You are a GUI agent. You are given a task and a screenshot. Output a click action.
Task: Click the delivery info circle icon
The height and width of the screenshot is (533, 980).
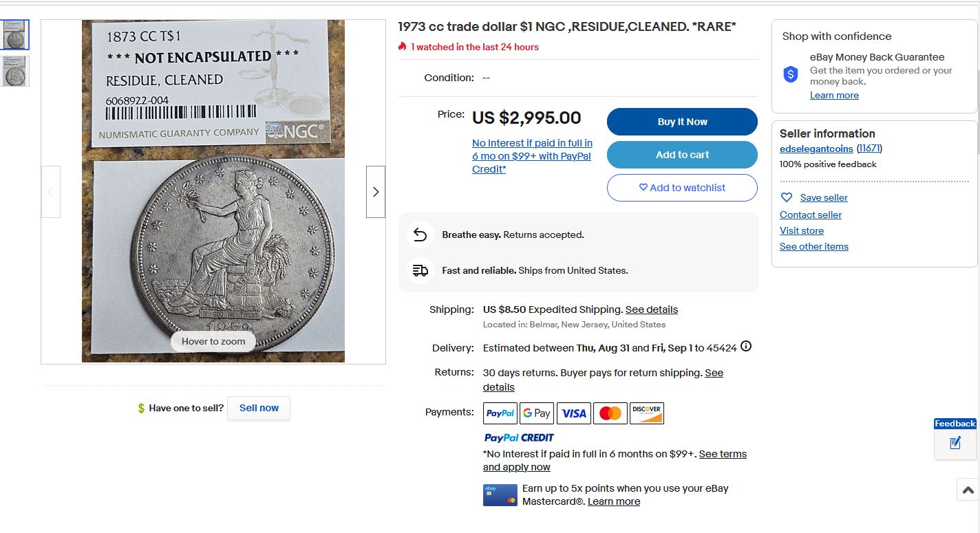(x=745, y=347)
